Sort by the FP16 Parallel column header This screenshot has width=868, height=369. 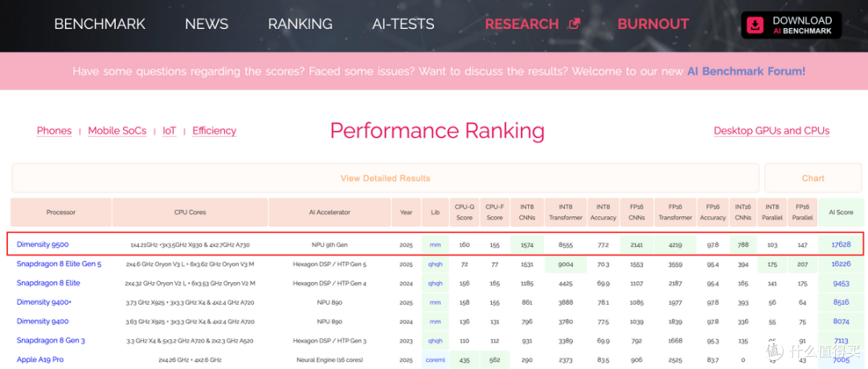coord(802,212)
